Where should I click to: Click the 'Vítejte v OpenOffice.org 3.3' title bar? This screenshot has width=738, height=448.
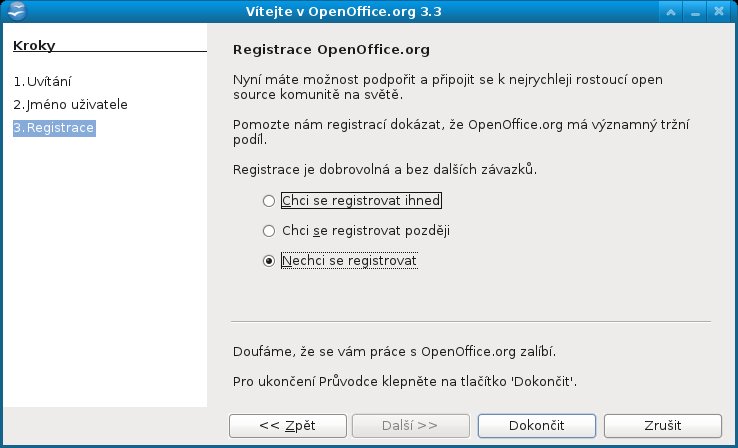[x=344, y=11]
